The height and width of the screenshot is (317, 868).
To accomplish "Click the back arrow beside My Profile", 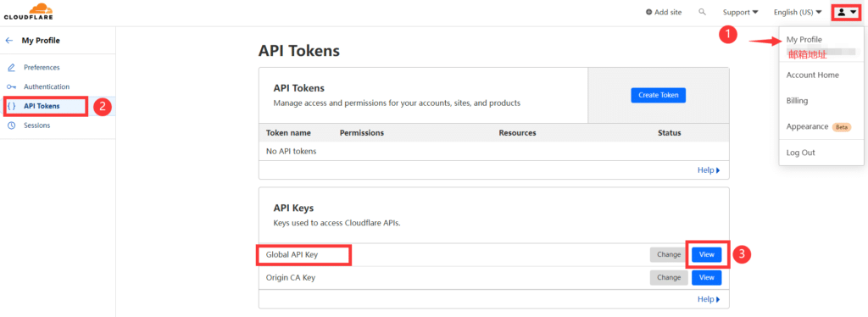I will point(9,41).
